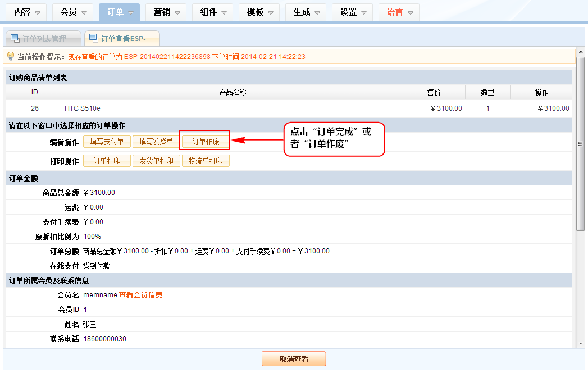Screen dimensions: 588x372
Task: Select the 订单查看ESP- tab
Action: 122,39
